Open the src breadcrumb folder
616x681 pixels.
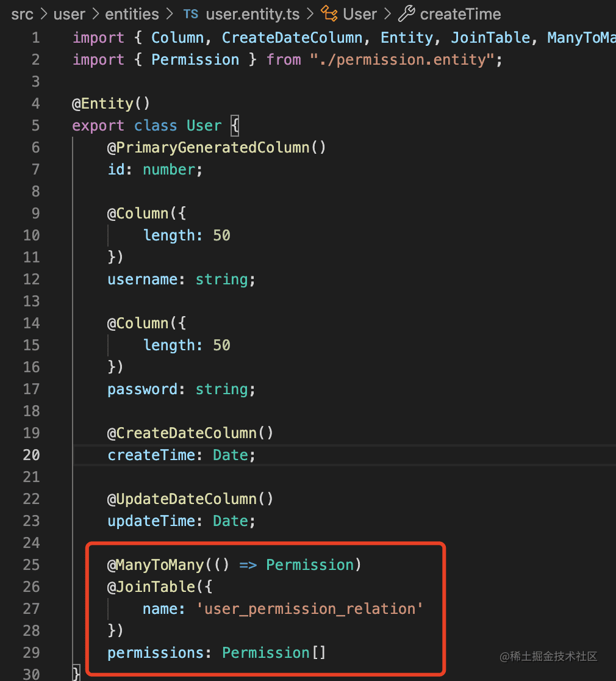tap(22, 14)
